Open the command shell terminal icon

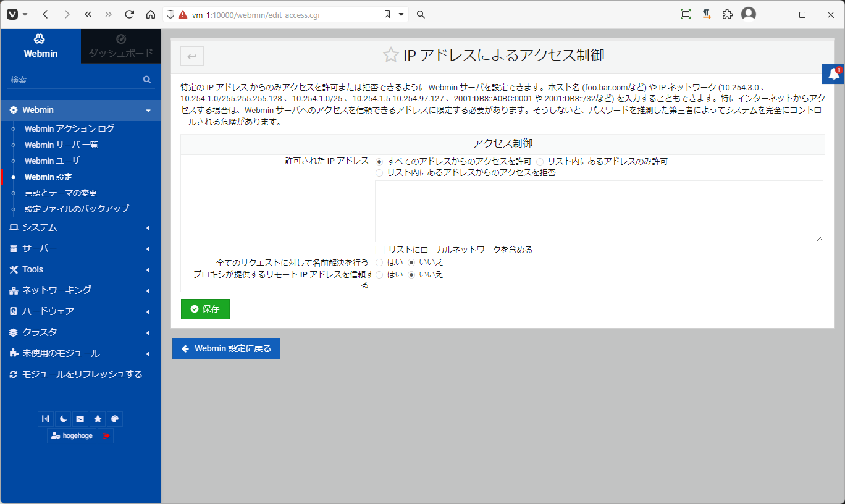coord(80,419)
